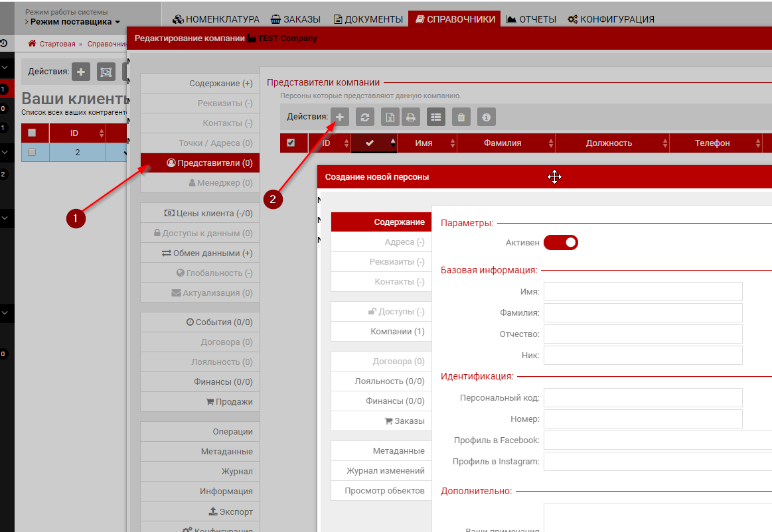Print the representatives table

pos(411,117)
